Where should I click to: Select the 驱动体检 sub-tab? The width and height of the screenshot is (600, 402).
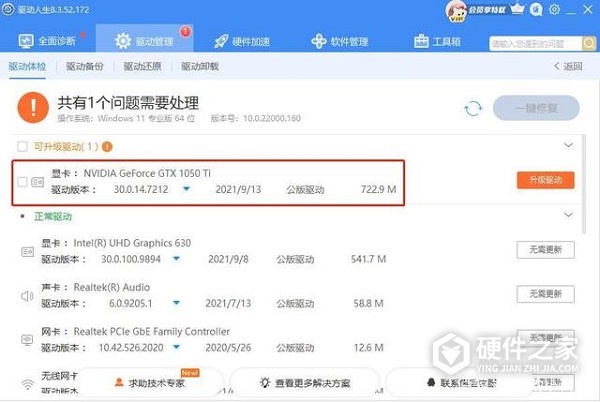coord(27,67)
